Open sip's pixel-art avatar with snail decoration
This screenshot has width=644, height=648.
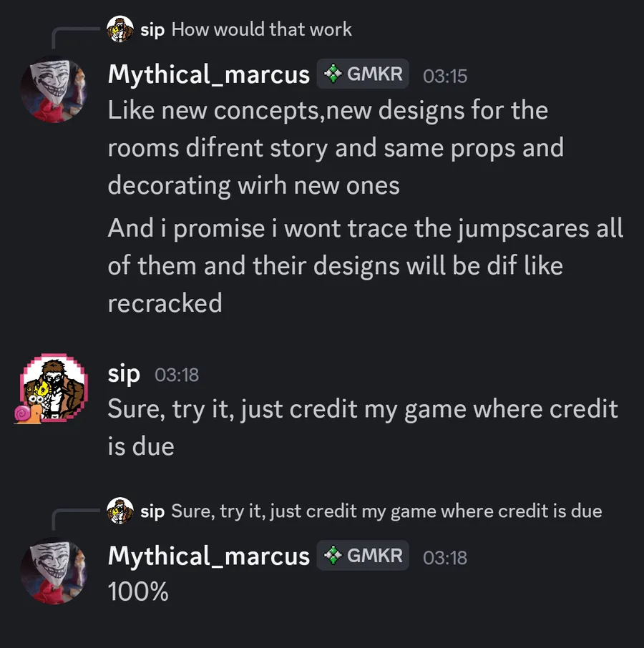point(54,387)
